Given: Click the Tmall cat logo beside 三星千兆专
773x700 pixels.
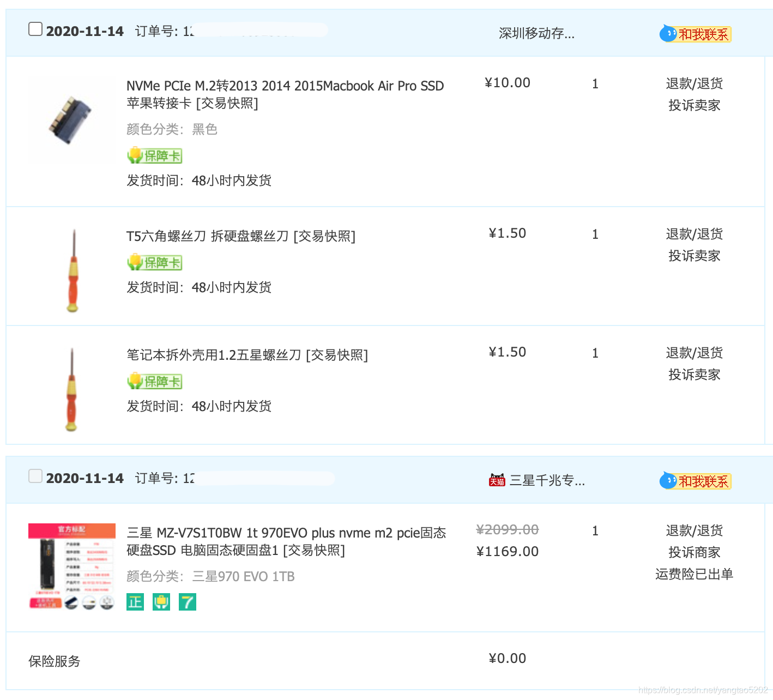Looking at the screenshot, I should 497,480.
